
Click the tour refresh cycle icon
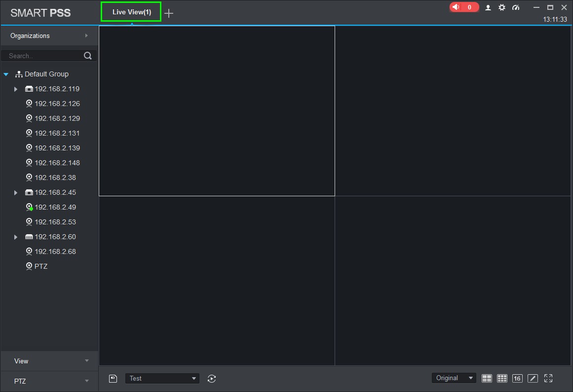point(212,379)
